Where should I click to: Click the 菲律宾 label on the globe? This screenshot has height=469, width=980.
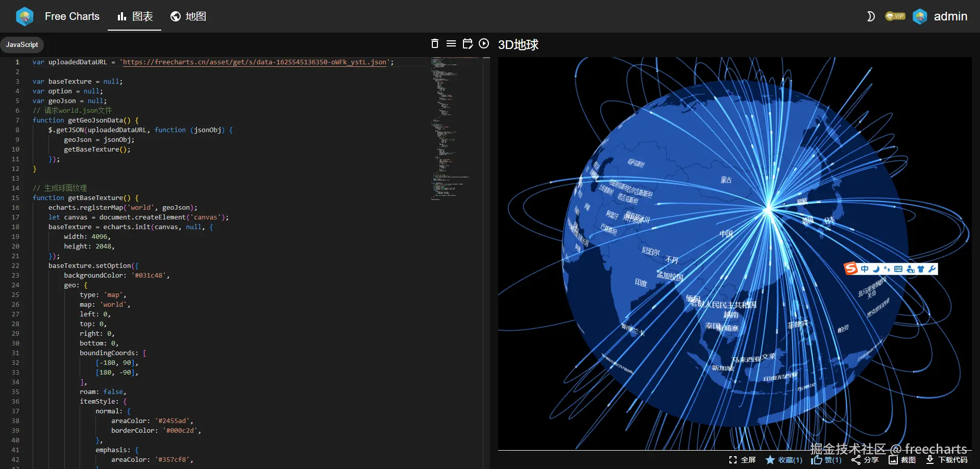point(798,324)
